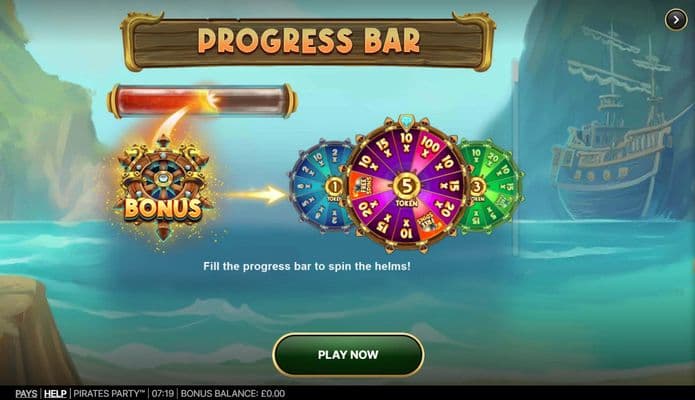Click the BONUS helm symbol
Viewport: 695px width, 400px height.
point(163,188)
